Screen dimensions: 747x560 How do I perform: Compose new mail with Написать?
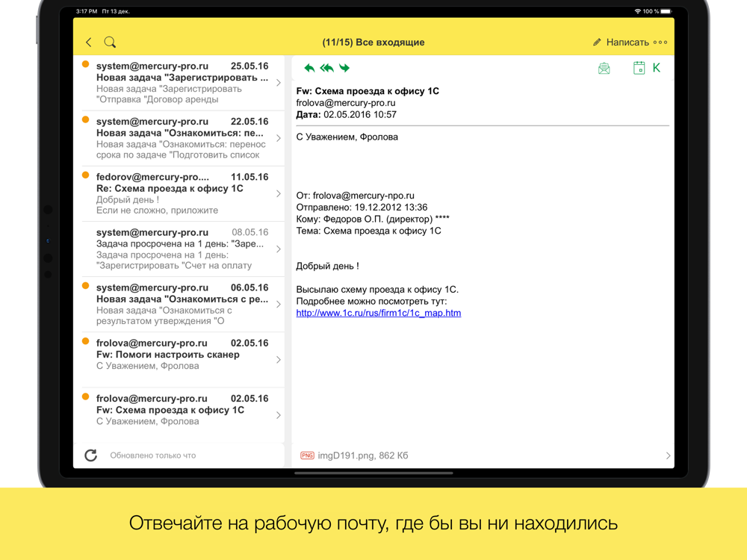point(621,43)
